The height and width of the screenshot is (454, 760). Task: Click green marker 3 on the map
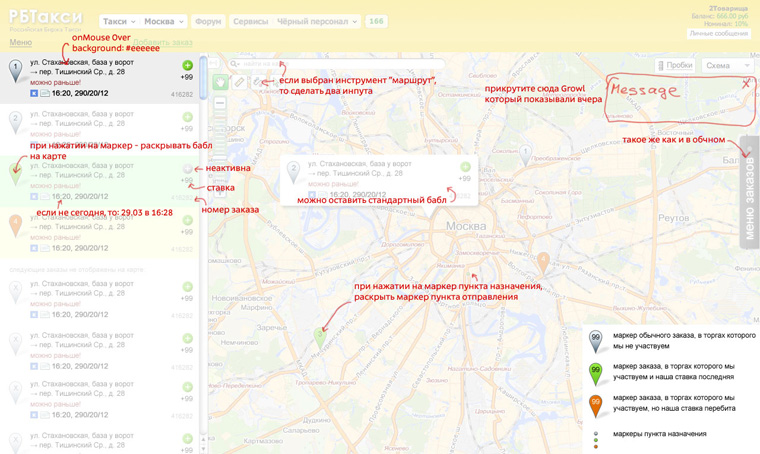[x=320, y=338]
